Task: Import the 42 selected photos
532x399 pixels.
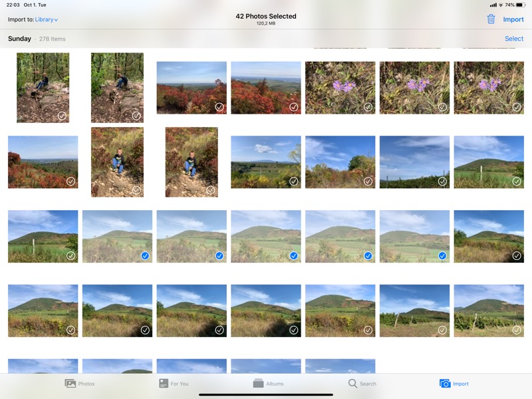Action: point(513,19)
